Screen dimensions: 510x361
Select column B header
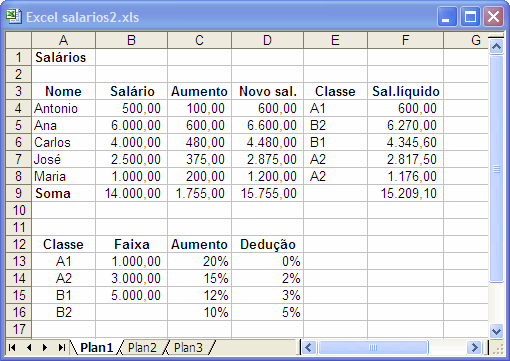(x=131, y=40)
